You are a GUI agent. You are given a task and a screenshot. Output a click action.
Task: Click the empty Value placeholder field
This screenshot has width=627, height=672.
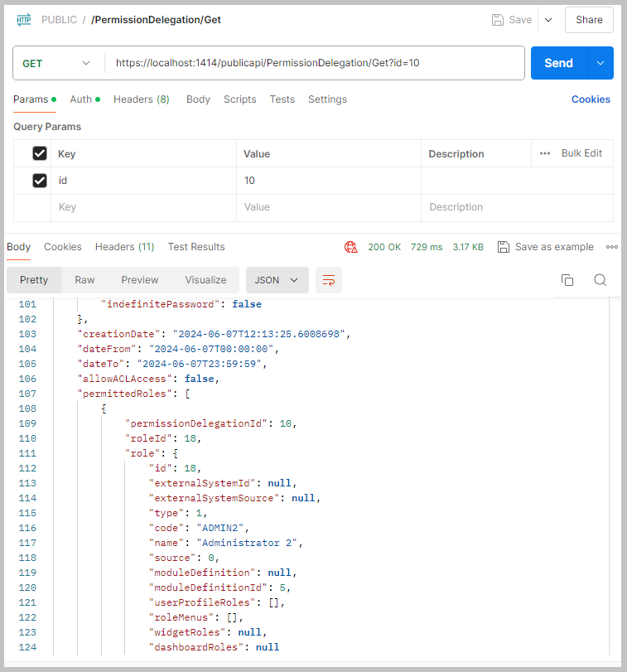(329, 207)
